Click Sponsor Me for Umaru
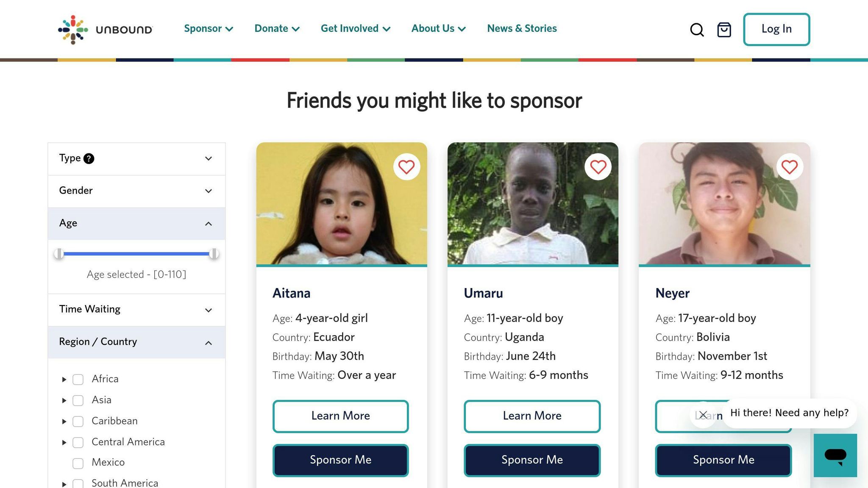The width and height of the screenshot is (868, 488). [x=532, y=460]
